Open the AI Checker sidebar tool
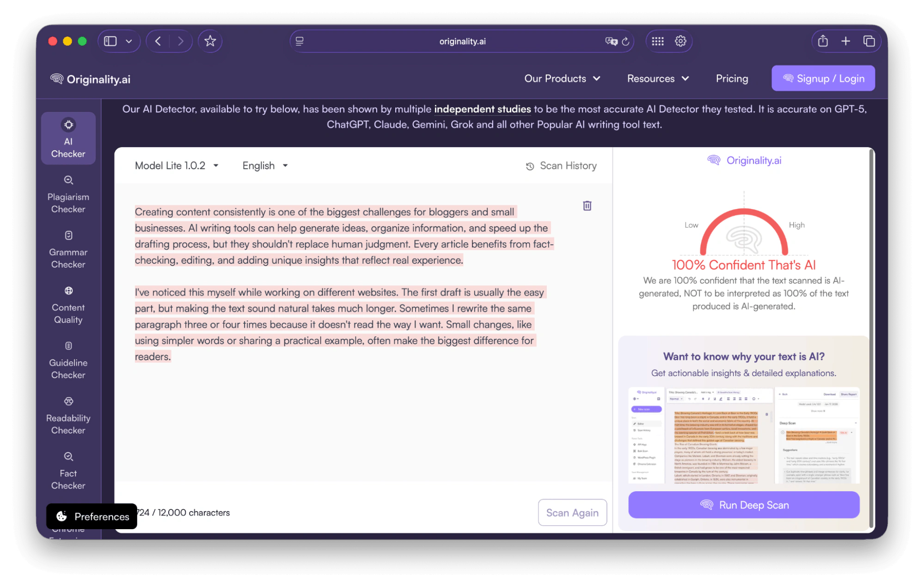Image resolution: width=924 pixels, height=587 pixels. coord(68,138)
